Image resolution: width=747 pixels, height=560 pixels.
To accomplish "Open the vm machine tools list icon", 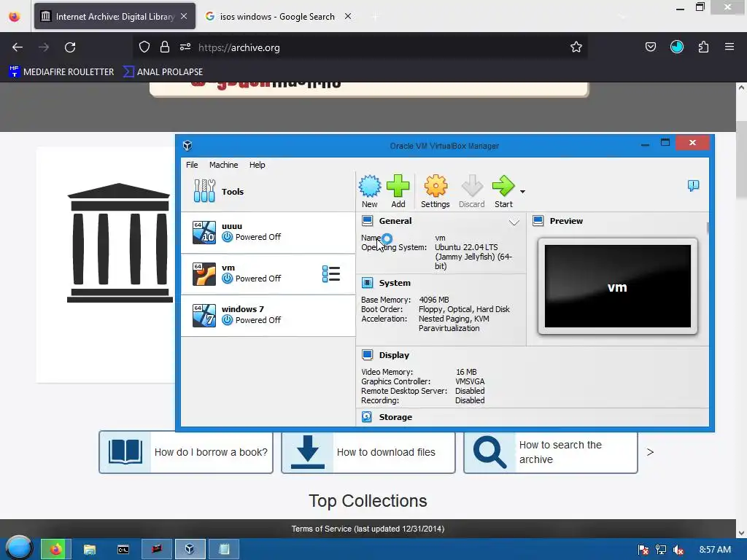I will 331,274.
